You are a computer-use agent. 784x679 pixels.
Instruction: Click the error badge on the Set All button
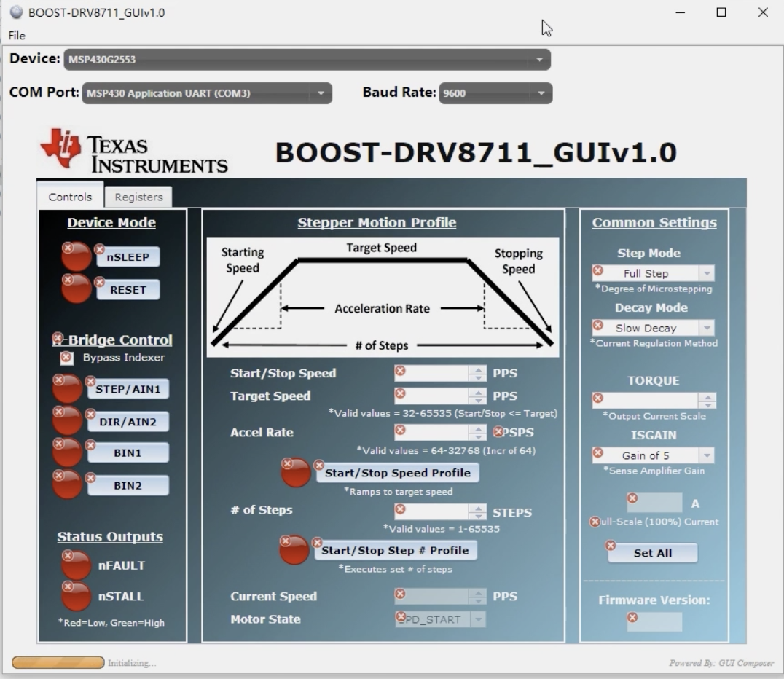point(611,545)
